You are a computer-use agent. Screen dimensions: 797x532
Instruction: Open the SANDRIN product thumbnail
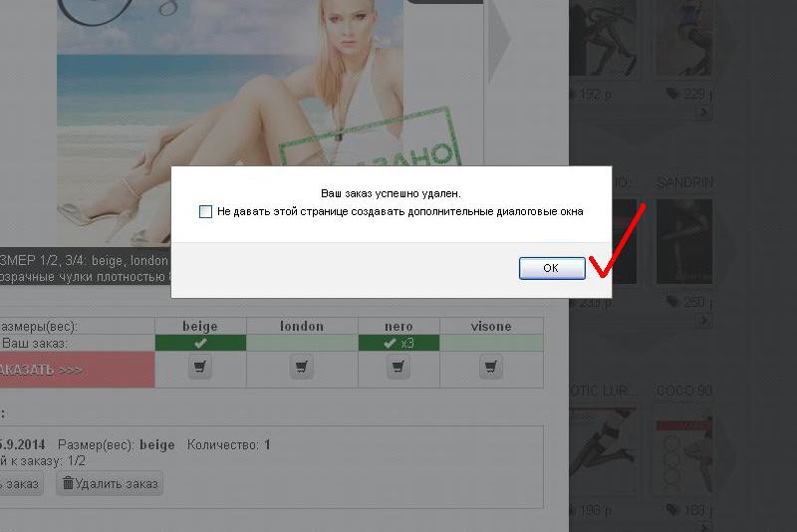pos(683,241)
